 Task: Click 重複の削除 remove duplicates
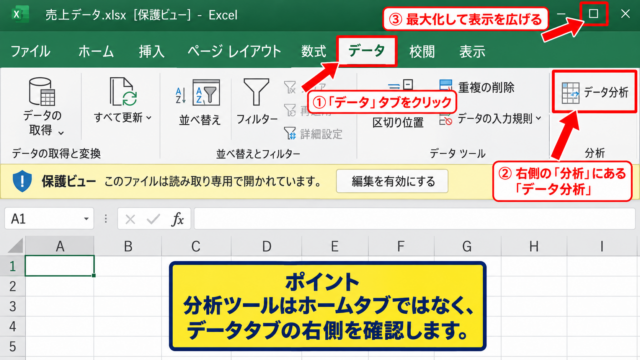(x=477, y=87)
